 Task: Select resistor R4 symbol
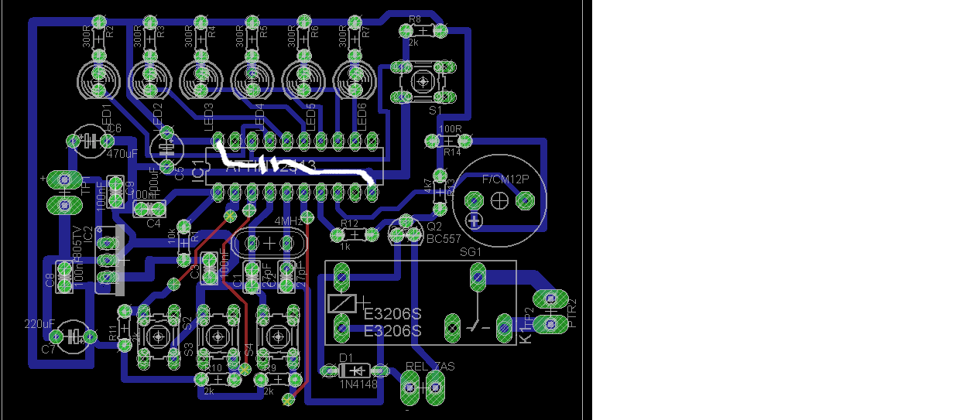click(200, 38)
